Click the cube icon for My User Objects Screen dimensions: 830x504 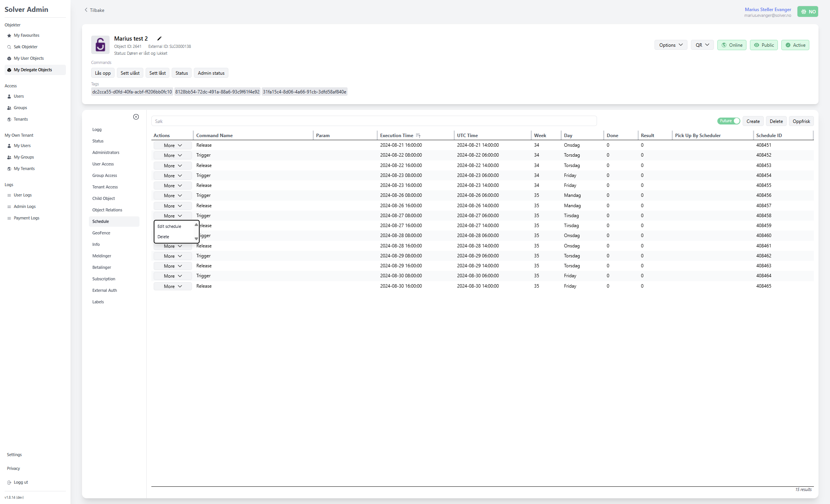9,59
